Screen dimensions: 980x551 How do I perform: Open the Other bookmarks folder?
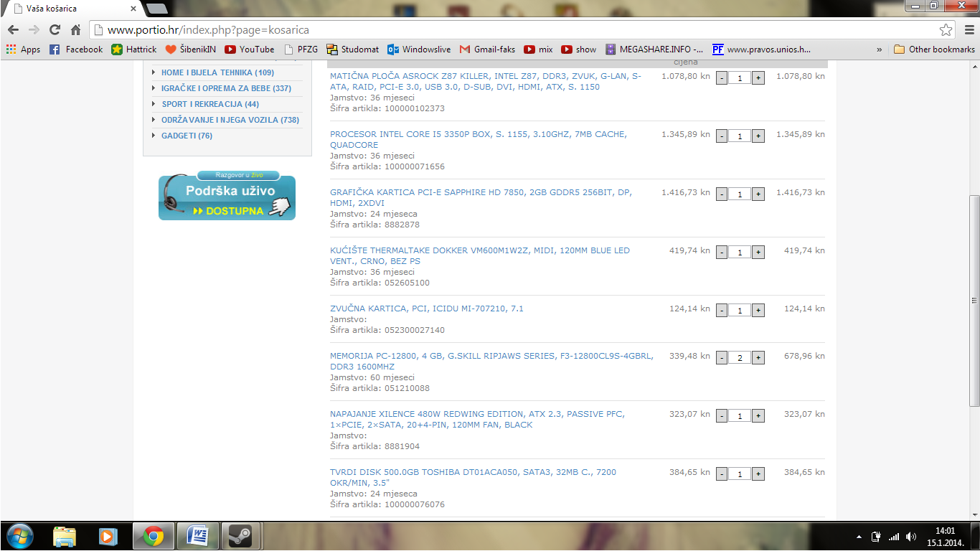(934, 50)
